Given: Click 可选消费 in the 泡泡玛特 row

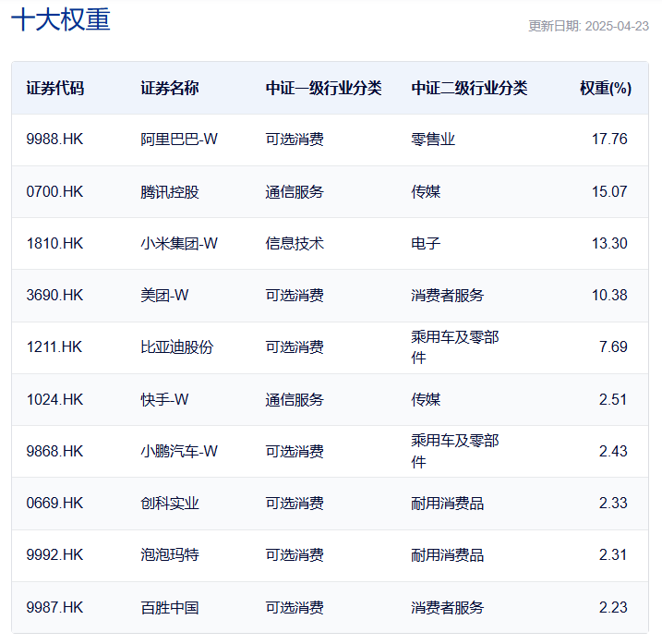Looking at the screenshot, I should coord(295,554).
